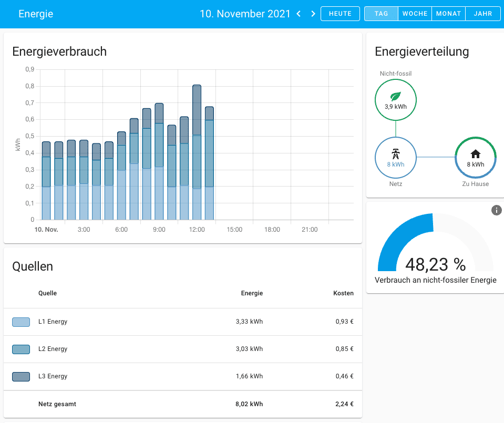This screenshot has height=423, width=504.
Task: Open the info icon on gauge card
Action: pos(496,210)
